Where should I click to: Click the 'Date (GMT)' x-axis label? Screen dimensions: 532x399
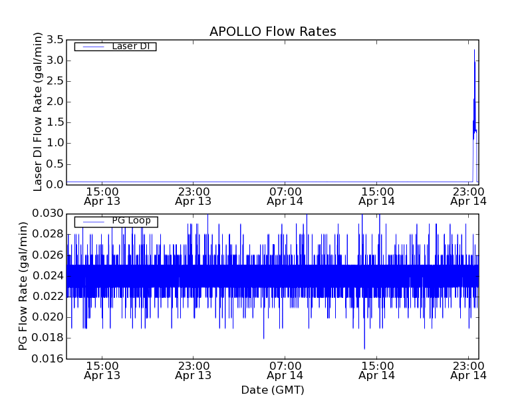pos(273,390)
